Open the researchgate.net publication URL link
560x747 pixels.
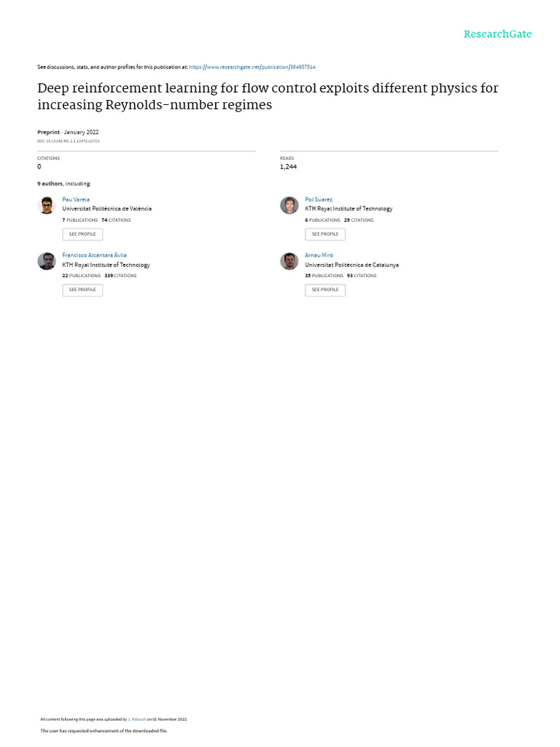[x=252, y=67]
